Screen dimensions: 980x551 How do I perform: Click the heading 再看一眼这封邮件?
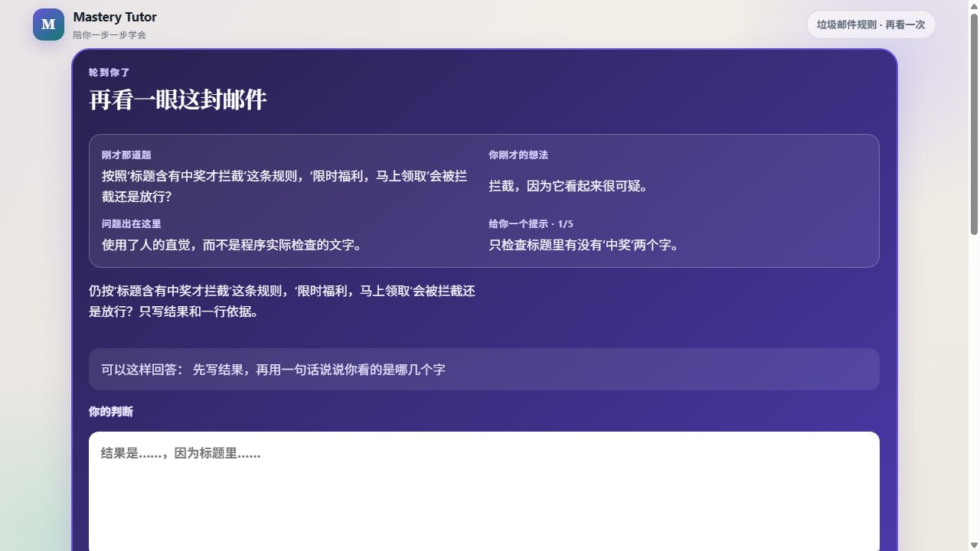coord(178,99)
